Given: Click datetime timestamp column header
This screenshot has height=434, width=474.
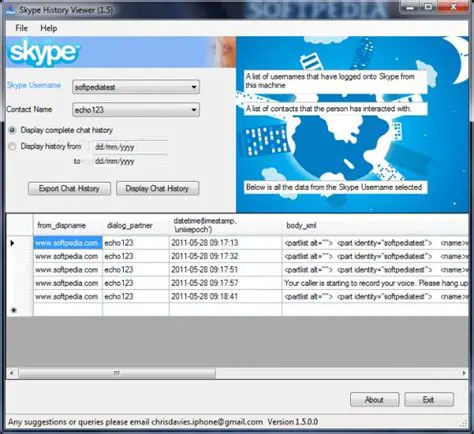Looking at the screenshot, I should pyautogui.click(x=225, y=225).
